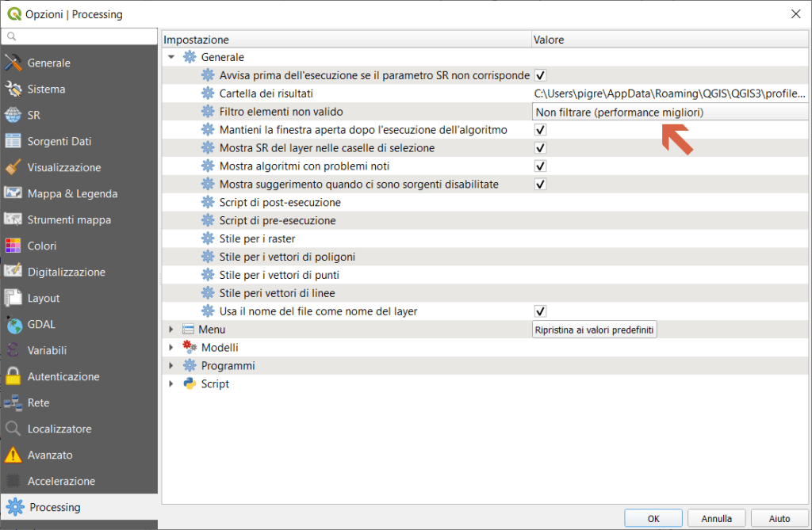Viewport: 812px width, 530px height.
Task: Open Avanzato warning triangle icon
Action: tap(13, 456)
